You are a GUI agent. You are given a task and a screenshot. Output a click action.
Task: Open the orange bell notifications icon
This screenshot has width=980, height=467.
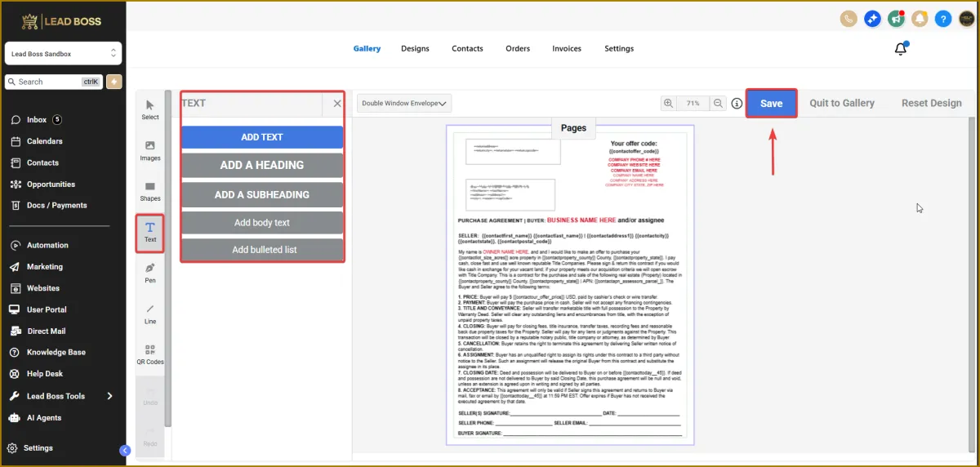(x=920, y=18)
